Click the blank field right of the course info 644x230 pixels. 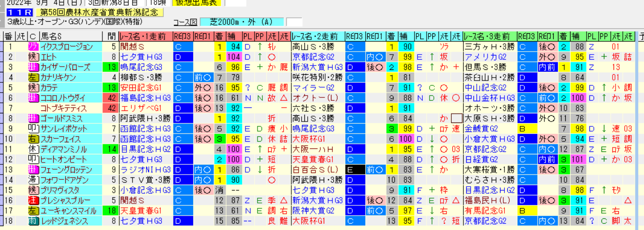coord(294,22)
